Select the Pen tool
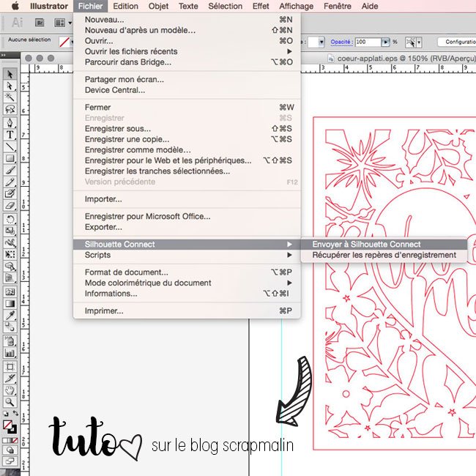476x476 pixels. click(10, 122)
